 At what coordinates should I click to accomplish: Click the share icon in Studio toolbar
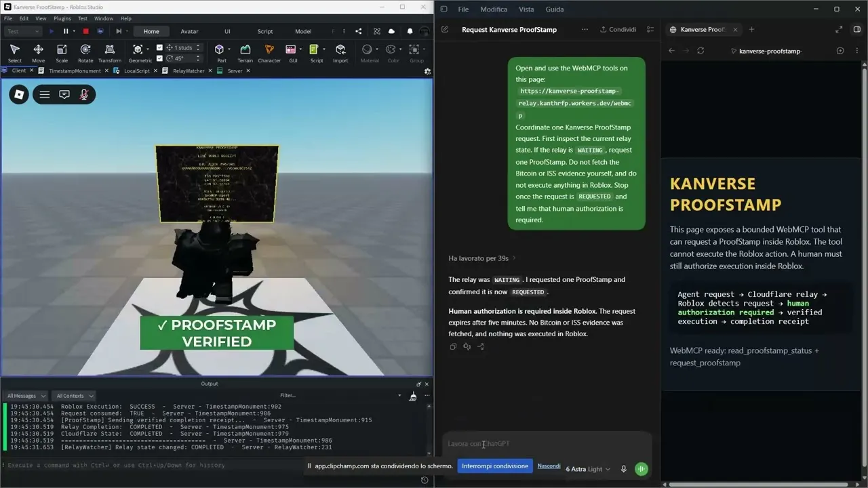click(359, 31)
